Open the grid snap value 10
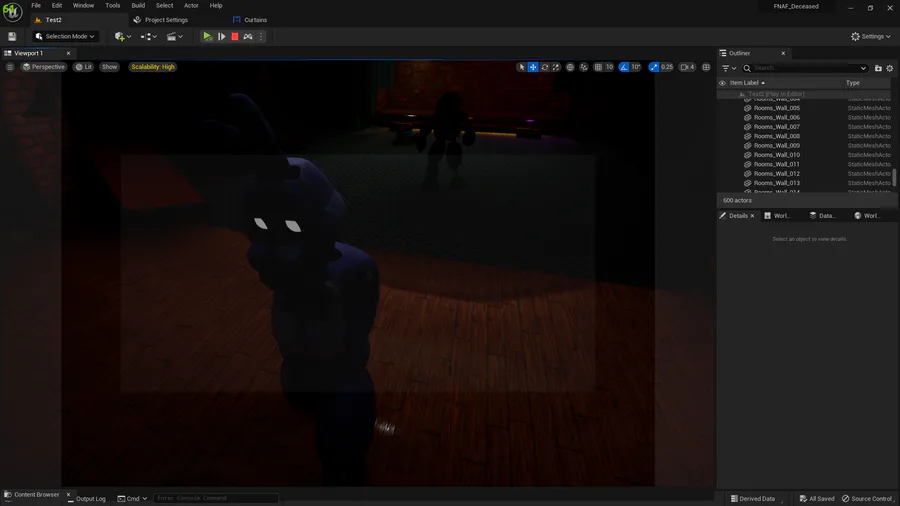 [610, 67]
